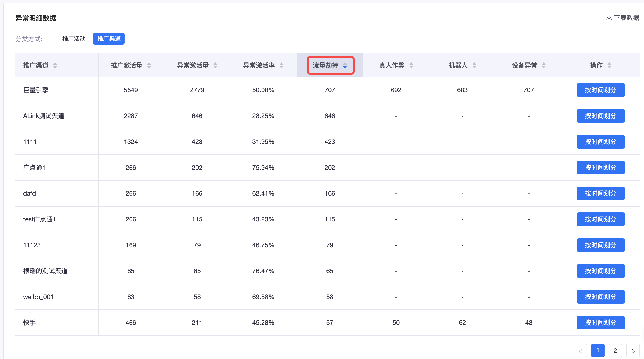Go to next page arrow
This screenshot has height=359, width=644.
[633, 350]
